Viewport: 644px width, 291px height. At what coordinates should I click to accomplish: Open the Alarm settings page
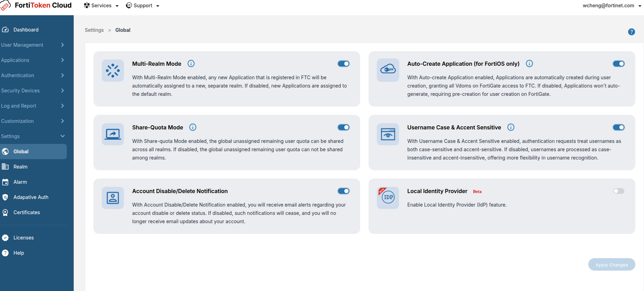20,182
